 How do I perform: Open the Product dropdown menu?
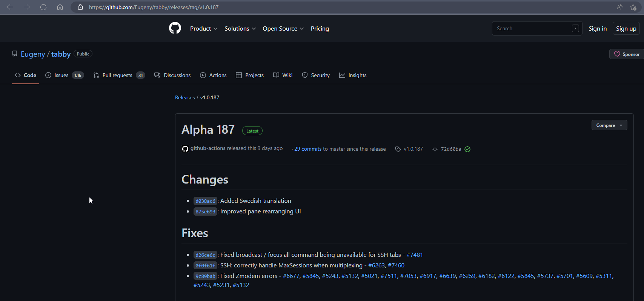(x=204, y=28)
